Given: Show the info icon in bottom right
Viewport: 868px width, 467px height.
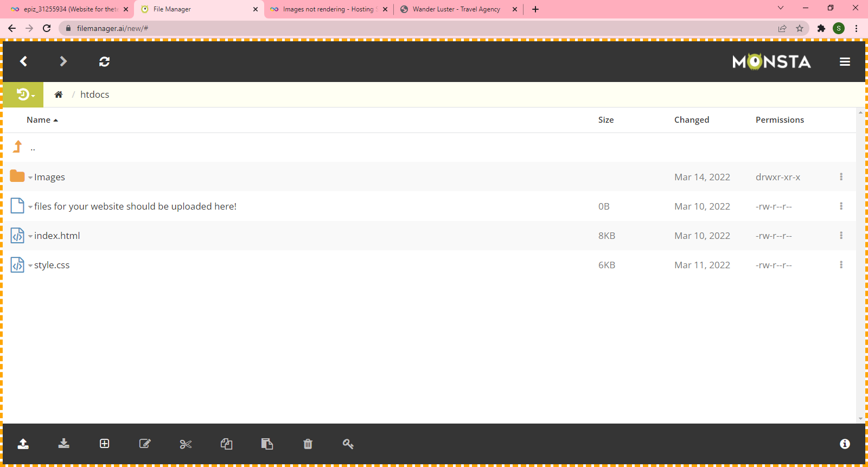Looking at the screenshot, I should [845, 444].
